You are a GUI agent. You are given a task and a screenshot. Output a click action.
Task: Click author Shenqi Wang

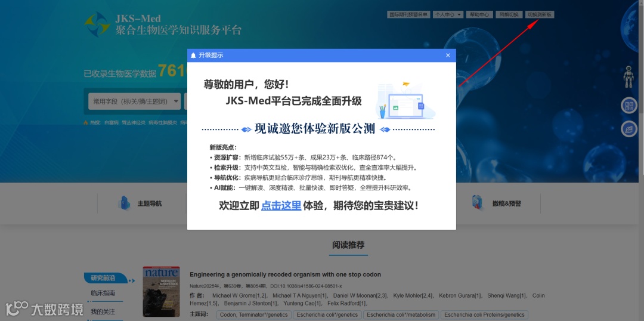[507, 295]
